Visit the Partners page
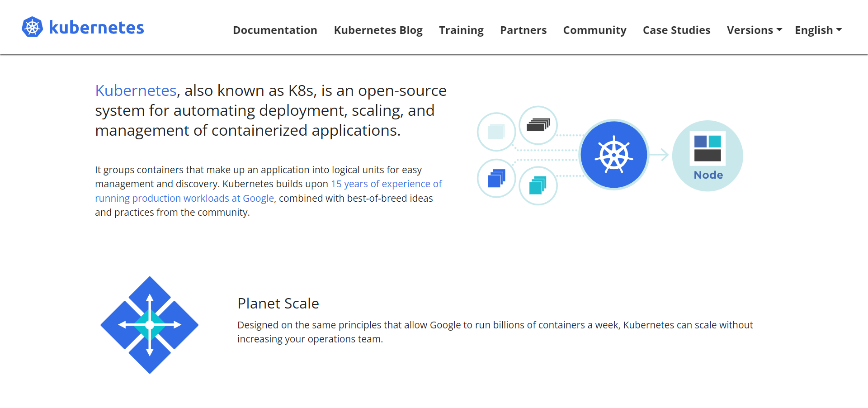The height and width of the screenshot is (408, 868). (x=523, y=30)
